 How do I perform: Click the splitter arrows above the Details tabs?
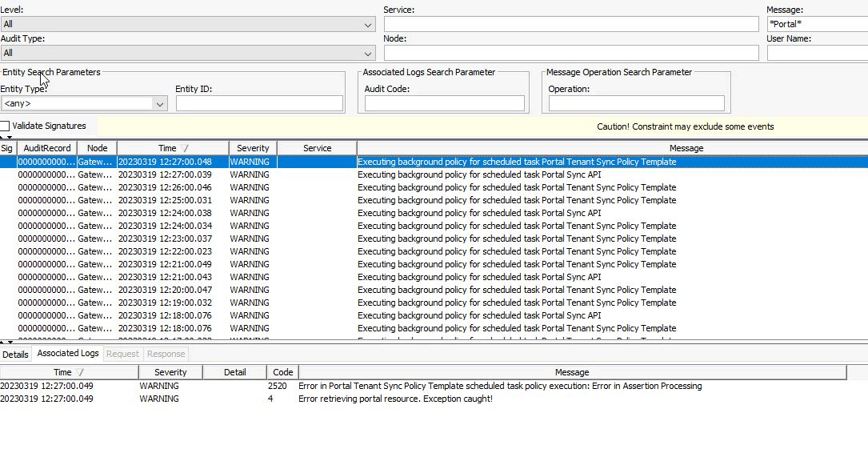pyautogui.click(x=6, y=343)
